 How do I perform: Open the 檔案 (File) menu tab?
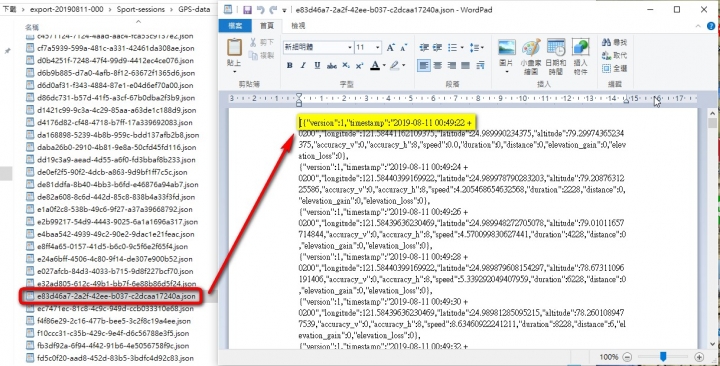[x=235, y=26]
